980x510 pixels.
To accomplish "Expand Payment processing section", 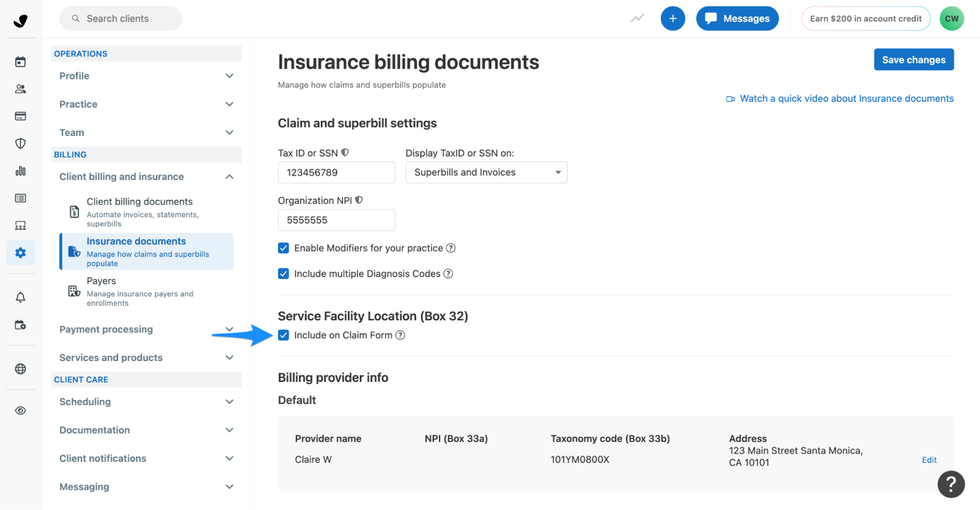I will pos(146,330).
